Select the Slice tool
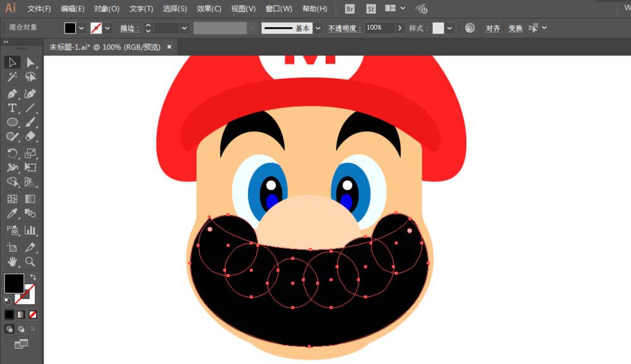The width and height of the screenshot is (631, 364). 30,247
